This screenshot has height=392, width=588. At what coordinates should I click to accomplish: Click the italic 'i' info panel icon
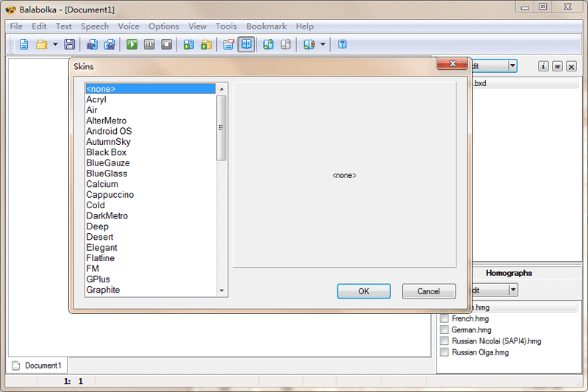pos(543,66)
